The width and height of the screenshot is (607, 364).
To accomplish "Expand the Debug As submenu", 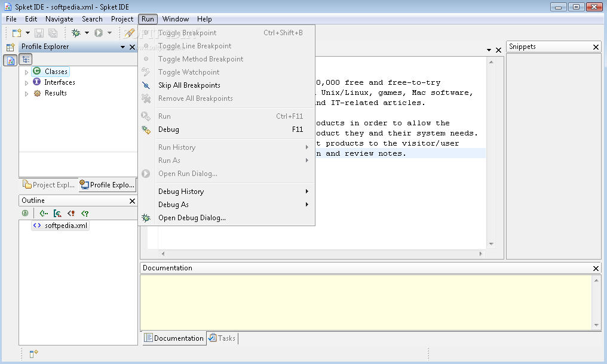I will click(x=306, y=204).
